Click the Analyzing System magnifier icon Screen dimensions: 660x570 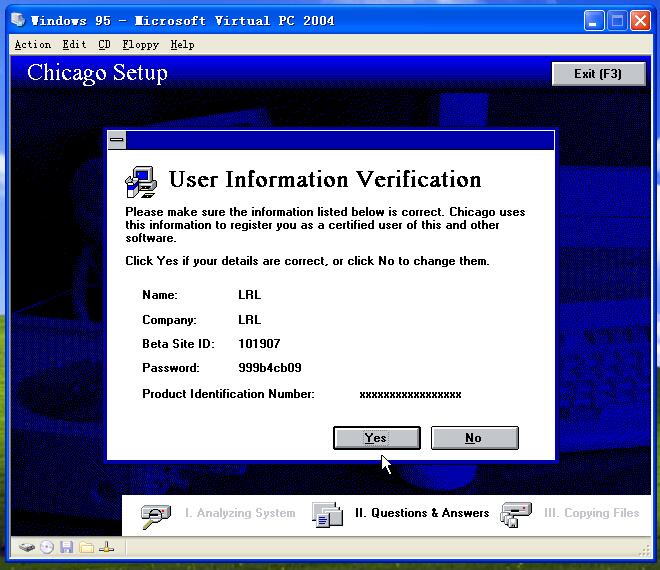click(155, 515)
